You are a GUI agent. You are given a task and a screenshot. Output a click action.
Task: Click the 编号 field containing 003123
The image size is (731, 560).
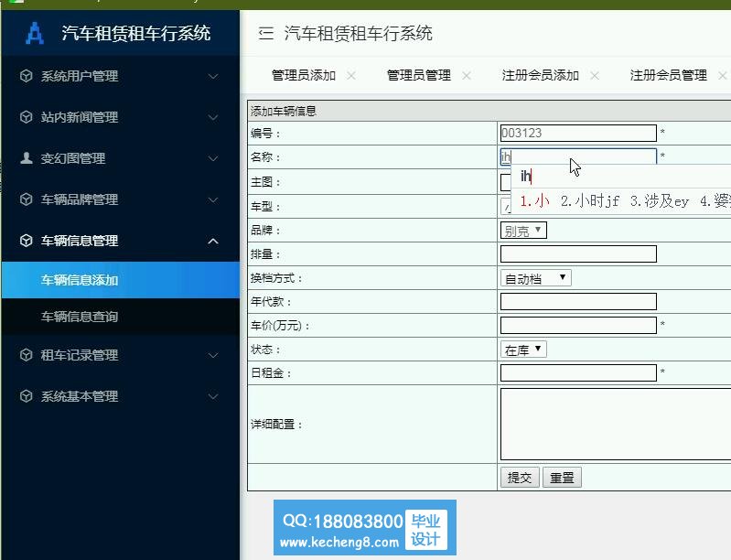point(578,133)
